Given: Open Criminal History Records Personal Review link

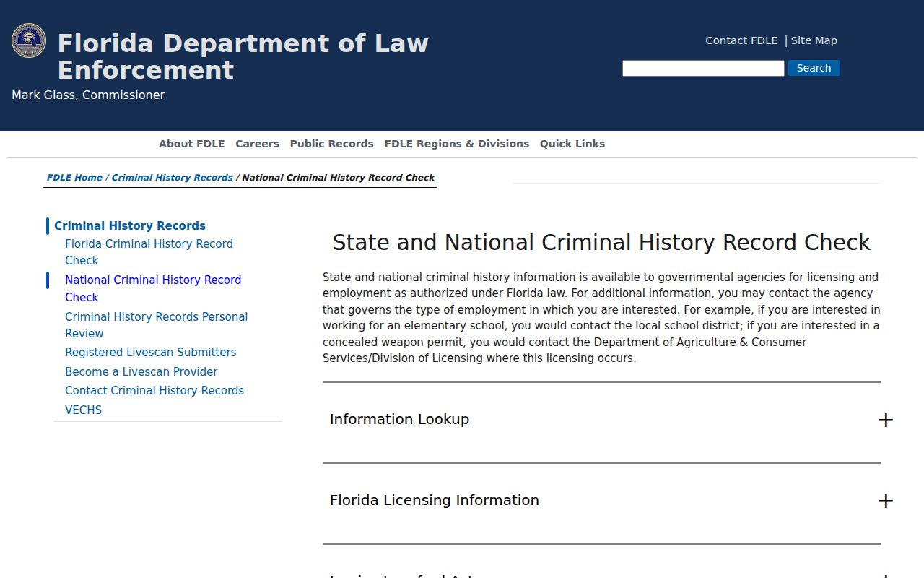Looking at the screenshot, I should point(156,325).
